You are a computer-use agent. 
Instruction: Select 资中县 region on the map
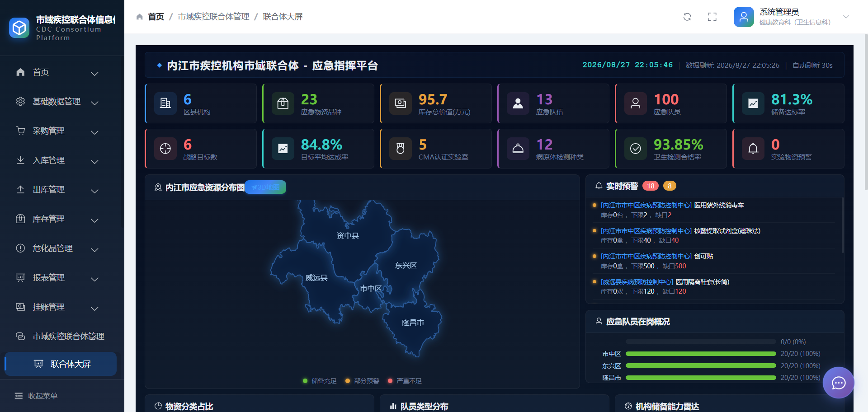point(347,235)
